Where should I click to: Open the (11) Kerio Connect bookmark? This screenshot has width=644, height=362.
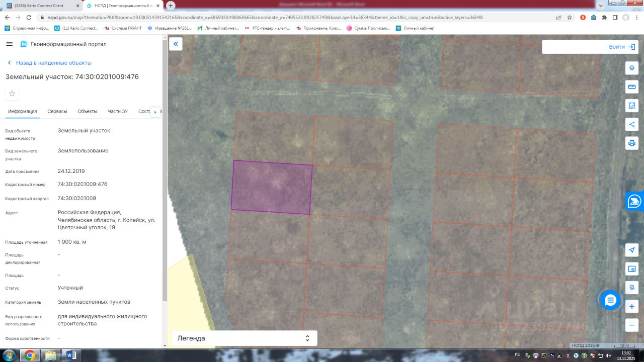click(76, 28)
